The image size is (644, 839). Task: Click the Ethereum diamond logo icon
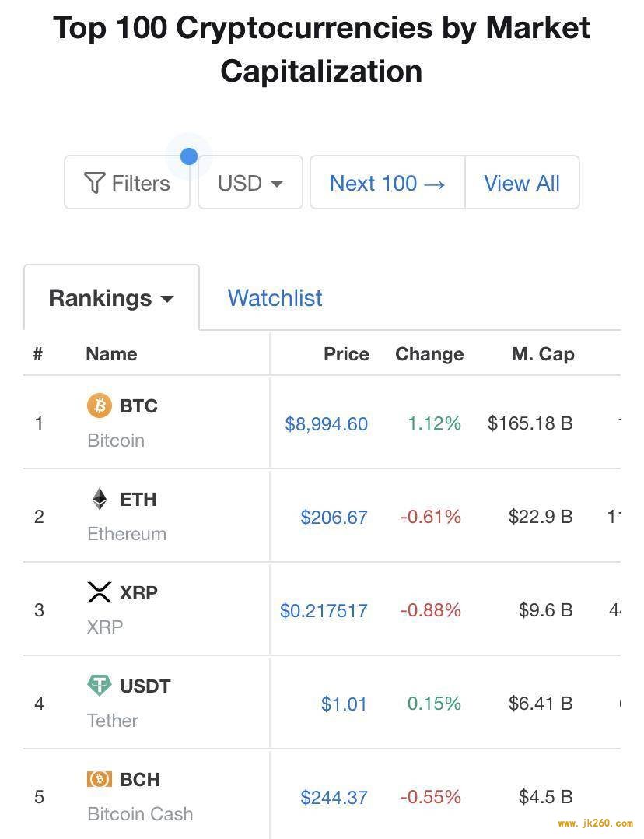point(100,499)
